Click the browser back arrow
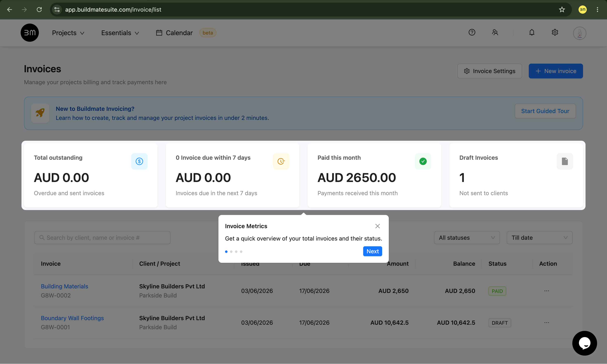Screen dimensions: 607x364 (x=9, y=9)
